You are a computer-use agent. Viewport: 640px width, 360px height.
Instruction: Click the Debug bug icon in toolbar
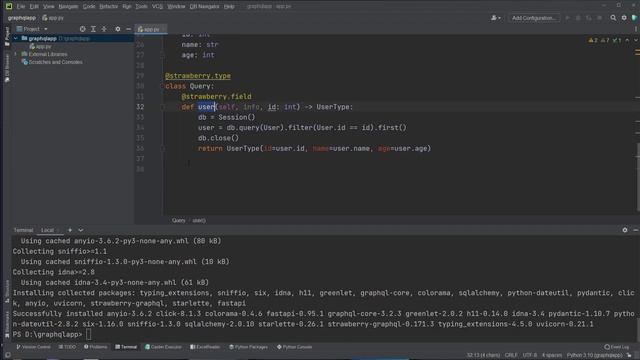[578, 18]
